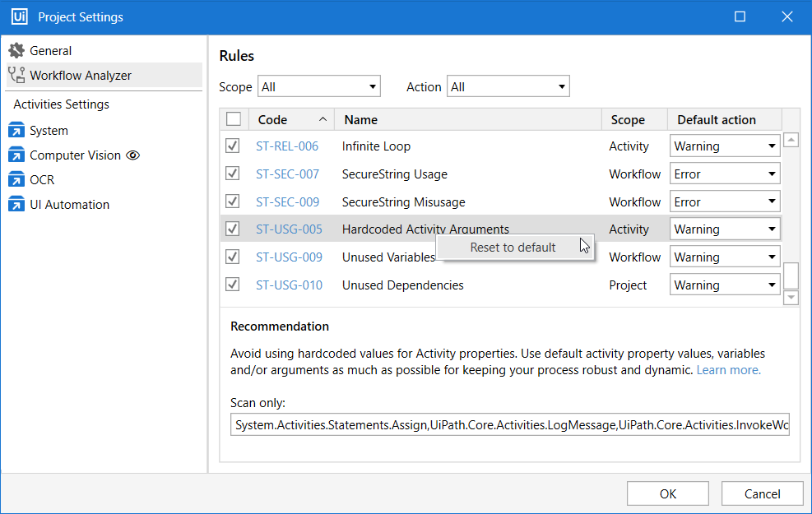Click the OCR settings icon
The image size is (812, 514).
16,180
